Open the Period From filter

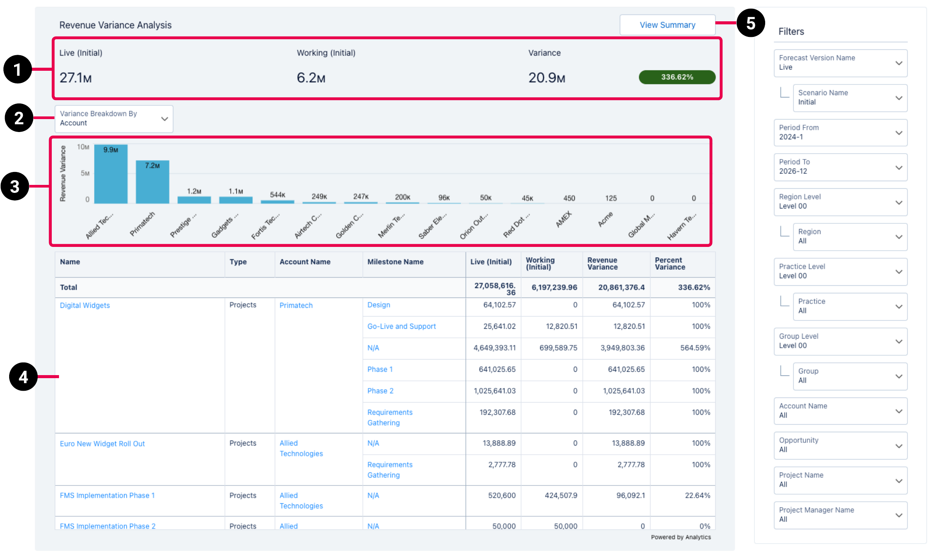(x=840, y=132)
